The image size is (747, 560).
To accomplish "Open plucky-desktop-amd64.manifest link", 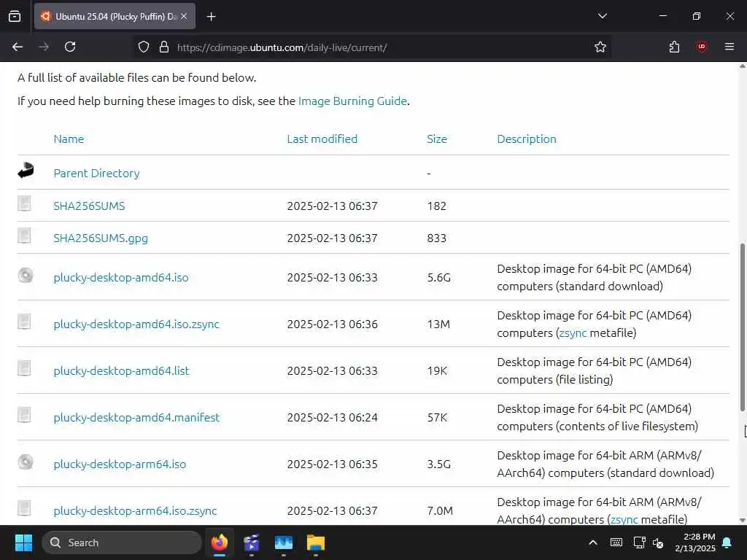I will tap(136, 418).
